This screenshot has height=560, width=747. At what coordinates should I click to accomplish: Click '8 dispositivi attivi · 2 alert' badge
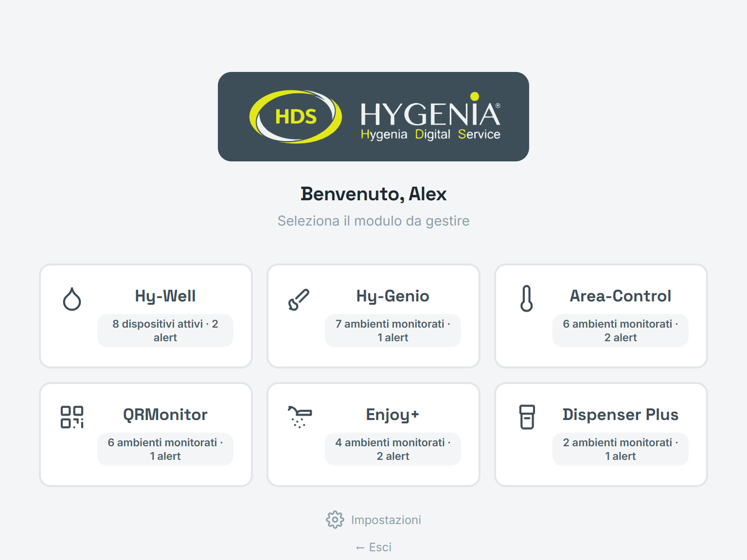[165, 330]
